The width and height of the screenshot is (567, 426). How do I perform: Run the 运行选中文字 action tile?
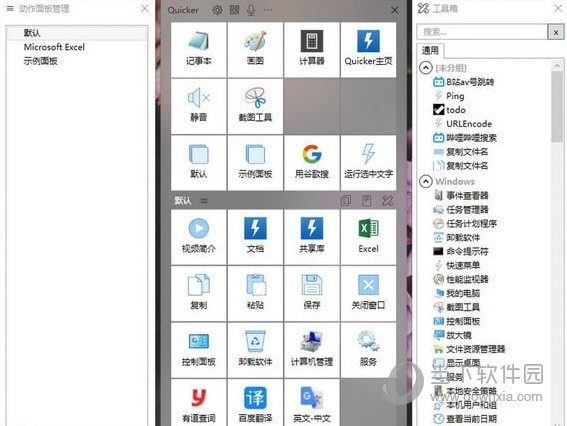click(x=368, y=163)
